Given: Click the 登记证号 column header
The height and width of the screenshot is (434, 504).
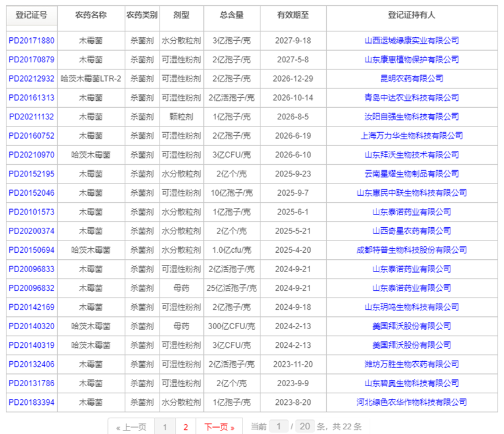Looking at the screenshot, I should [31, 15].
